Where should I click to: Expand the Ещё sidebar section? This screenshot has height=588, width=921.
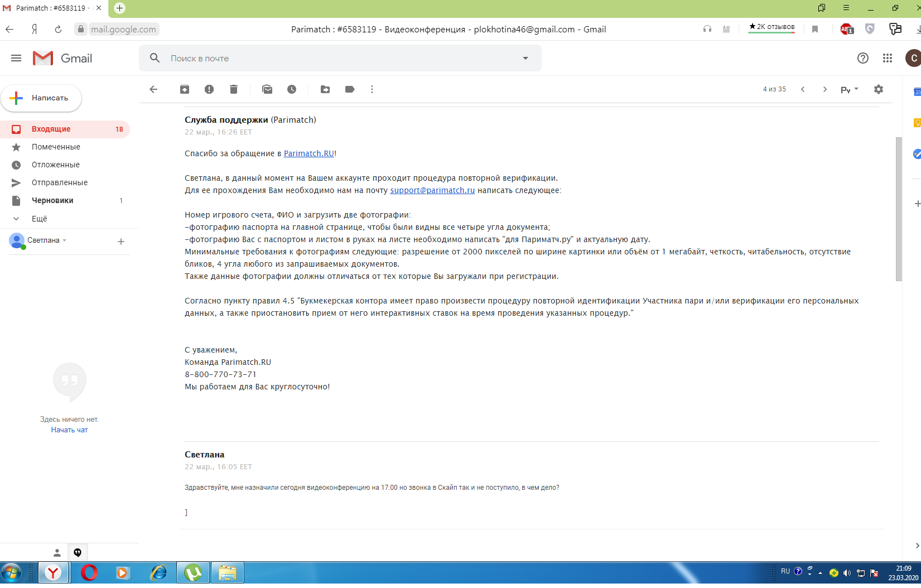point(39,219)
